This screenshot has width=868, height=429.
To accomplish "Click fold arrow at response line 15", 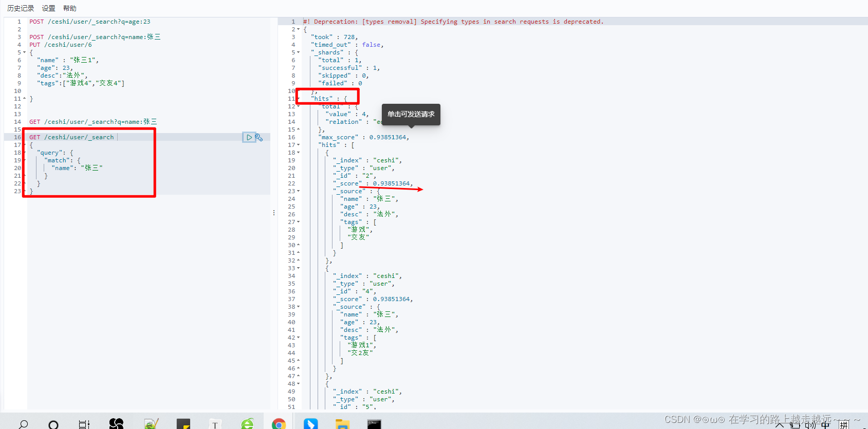I will click(x=298, y=129).
